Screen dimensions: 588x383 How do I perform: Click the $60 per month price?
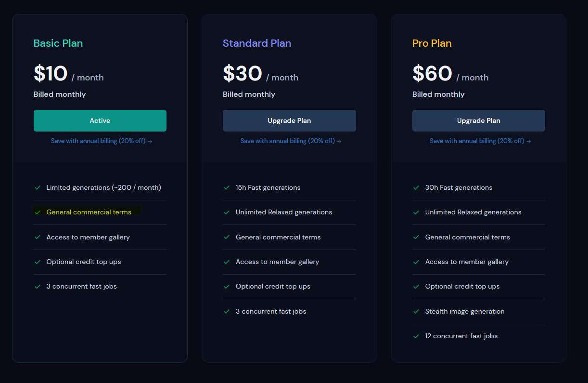[x=432, y=74]
